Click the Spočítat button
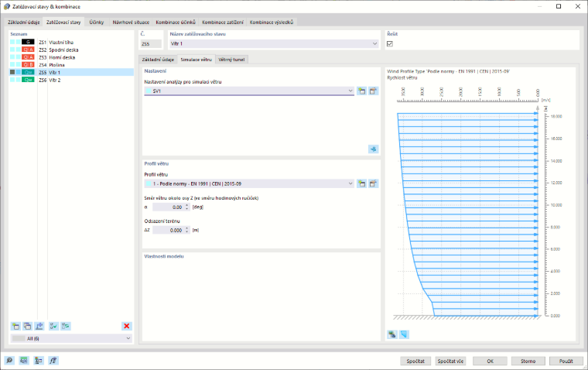588x370 pixels. [415, 361]
